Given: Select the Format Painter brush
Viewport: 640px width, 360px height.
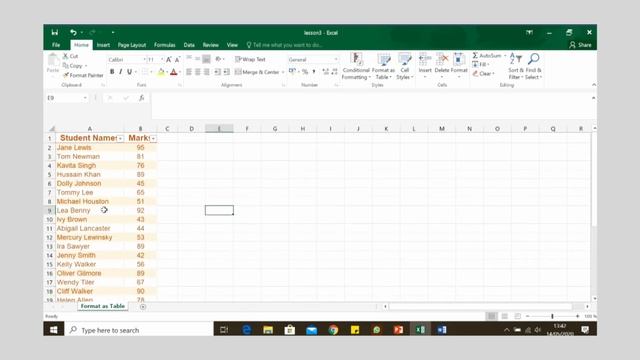Looking at the screenshot, I should (x=83, y=75).
